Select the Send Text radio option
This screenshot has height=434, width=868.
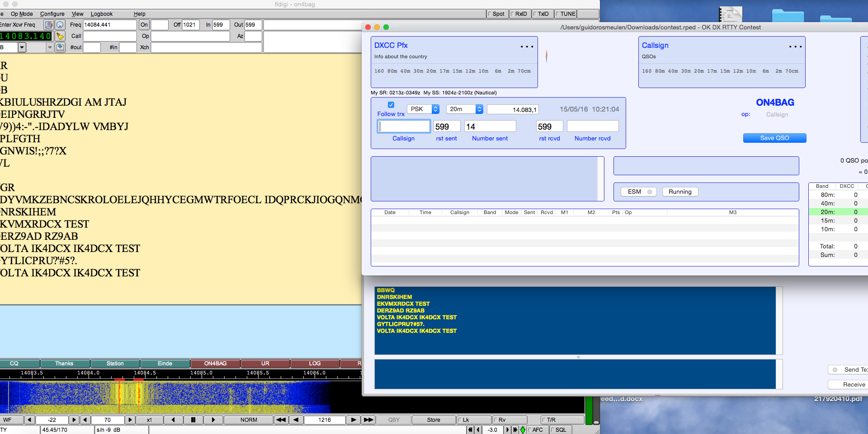click(835, 369)
